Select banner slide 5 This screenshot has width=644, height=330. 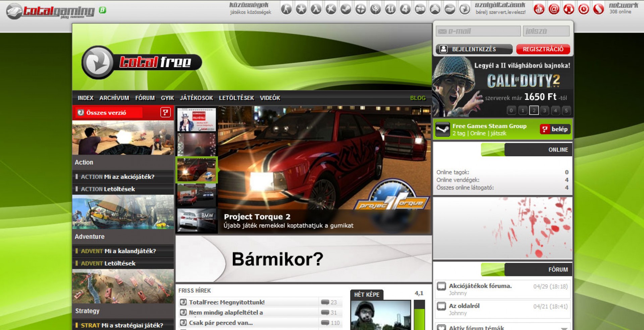point(567,110)
